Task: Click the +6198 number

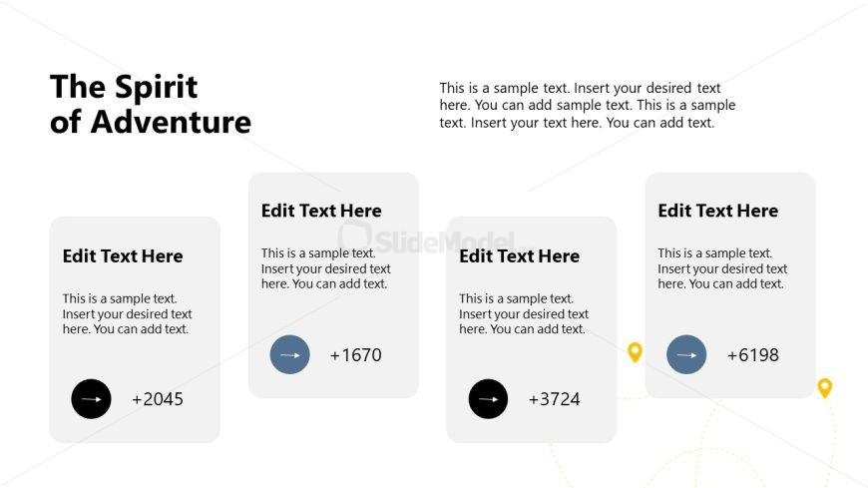Action: (x=752, y=354)
